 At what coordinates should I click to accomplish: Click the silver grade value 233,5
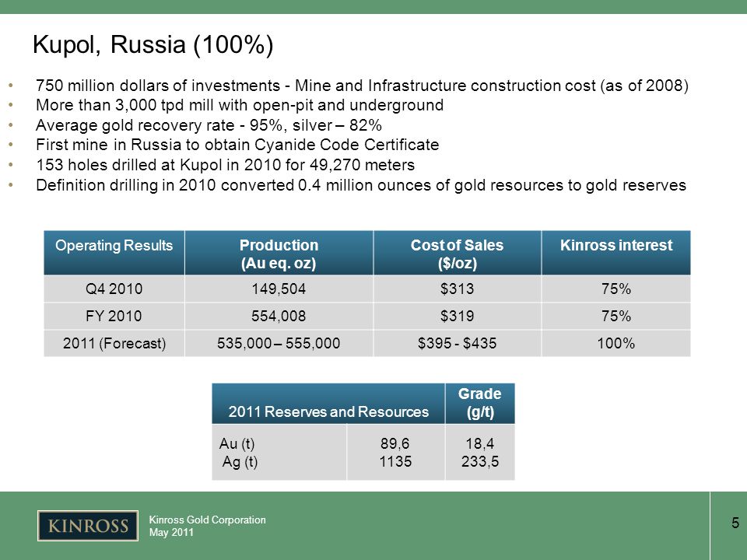(x=480, y=461)
